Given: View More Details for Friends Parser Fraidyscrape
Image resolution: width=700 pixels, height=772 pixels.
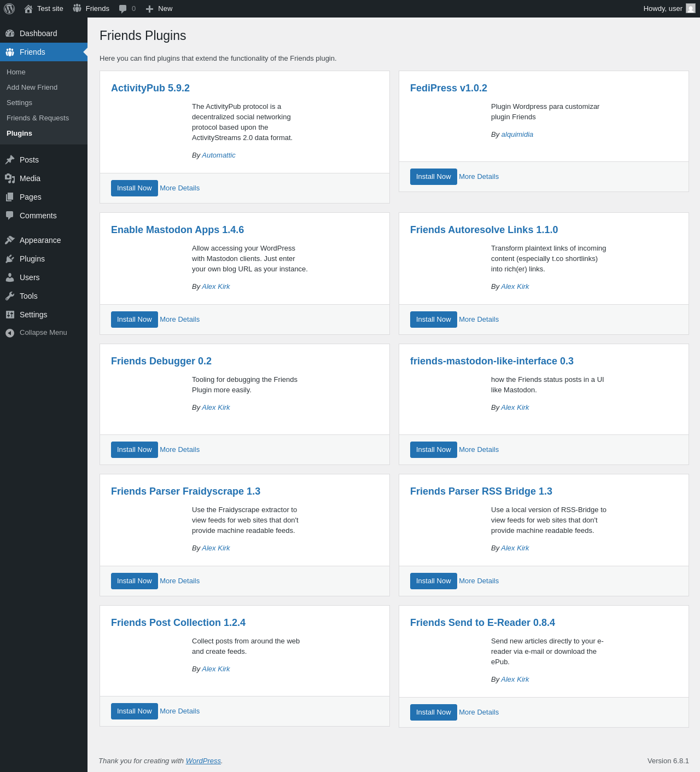Looking at the screenshot, I should (179, 581).
